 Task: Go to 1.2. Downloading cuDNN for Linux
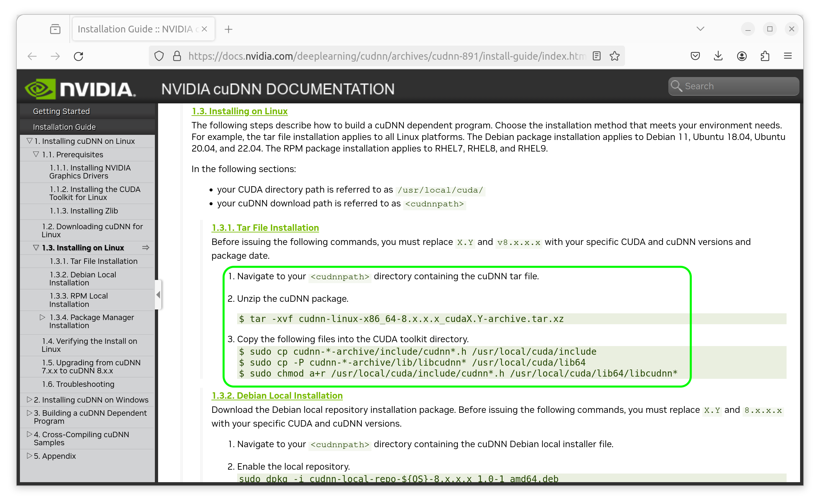tap(92, 231)
